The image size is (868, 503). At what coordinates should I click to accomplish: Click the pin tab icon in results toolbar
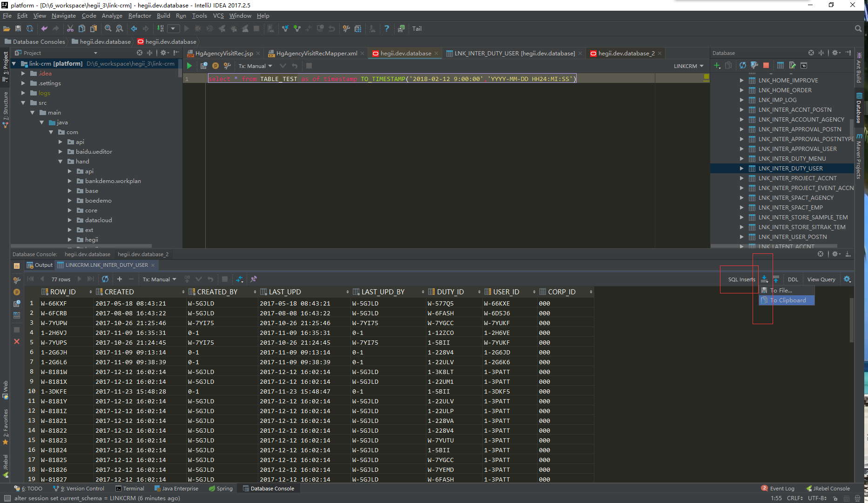[254, 279]
